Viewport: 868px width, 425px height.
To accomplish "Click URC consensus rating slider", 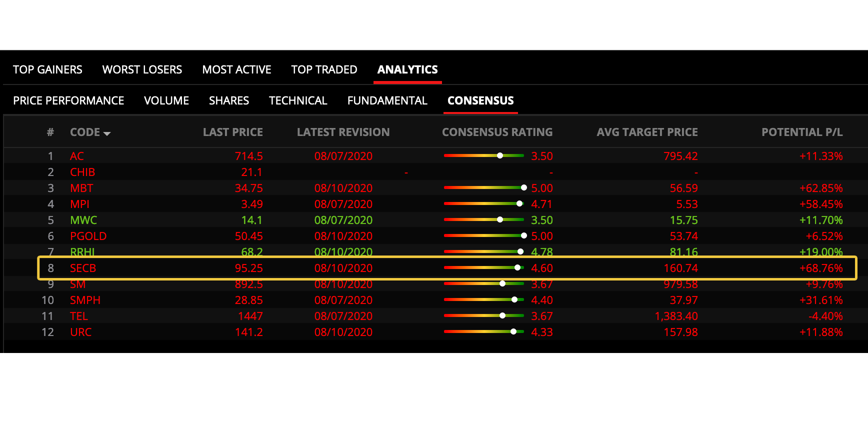I will click(484, 331).
